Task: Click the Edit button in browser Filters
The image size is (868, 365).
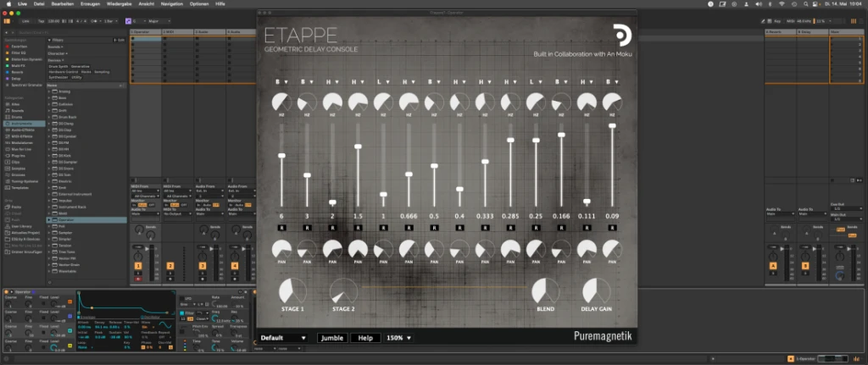Action: pyautogui.click(x=120, y=40)
